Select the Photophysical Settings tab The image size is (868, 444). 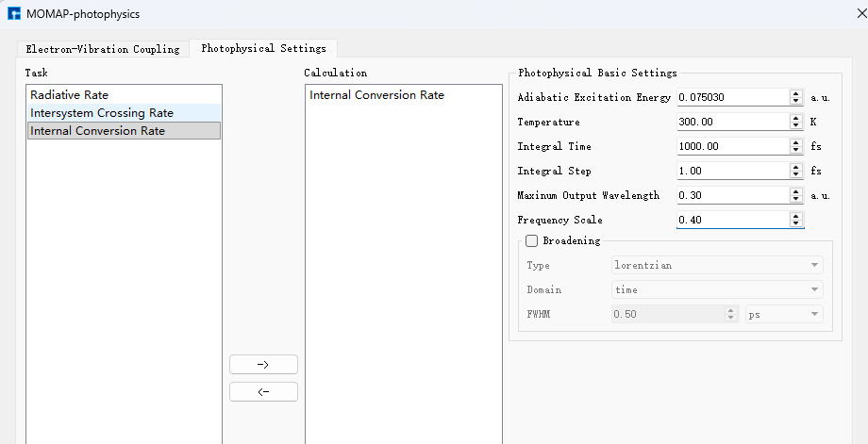tap(263, 48)
